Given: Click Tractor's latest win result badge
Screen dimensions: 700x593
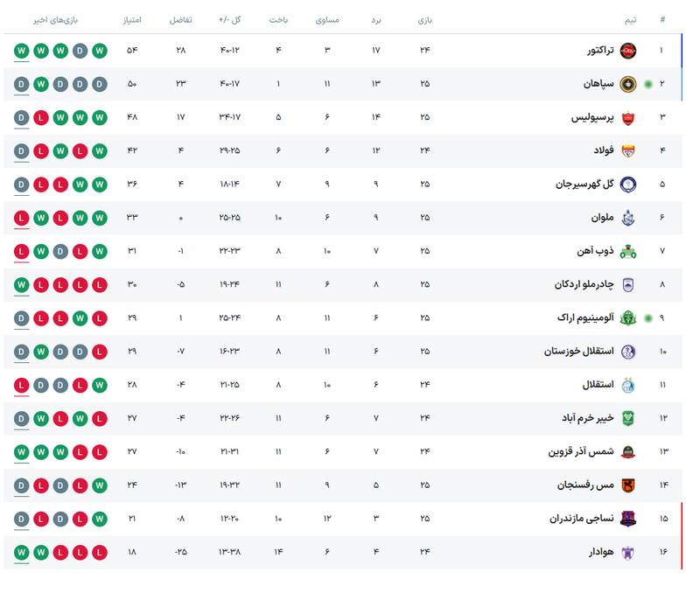Looking at the screenshot, I should pyautogui.click(x=21, y=51).
